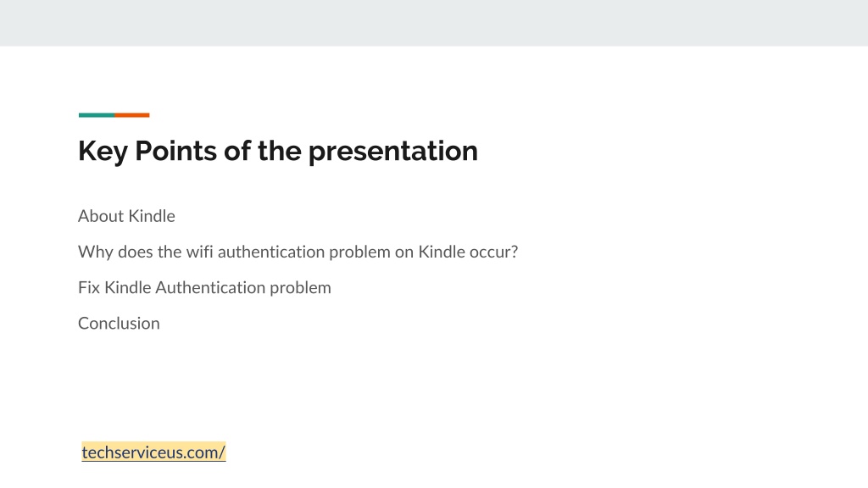Screen dimensions: 868x488
Task: Click the orange segment of the accent bar
Action: click(131, 115)
